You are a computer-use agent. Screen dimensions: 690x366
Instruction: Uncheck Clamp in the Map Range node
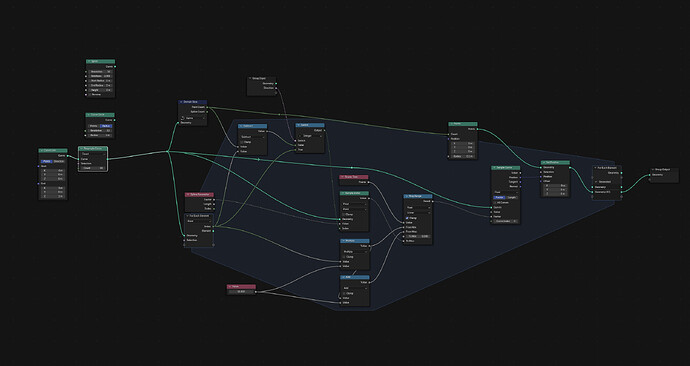point(407,218)
